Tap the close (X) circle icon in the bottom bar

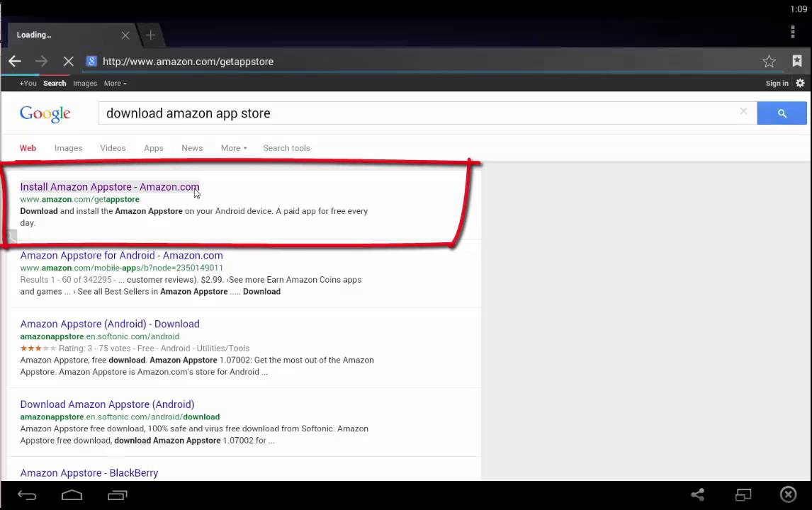(x=788, y=494)
